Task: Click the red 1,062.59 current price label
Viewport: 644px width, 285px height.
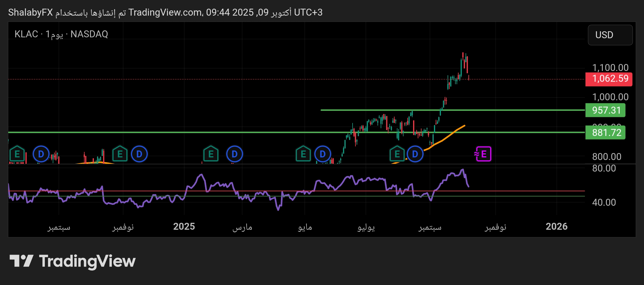Action: click(609, 79)
